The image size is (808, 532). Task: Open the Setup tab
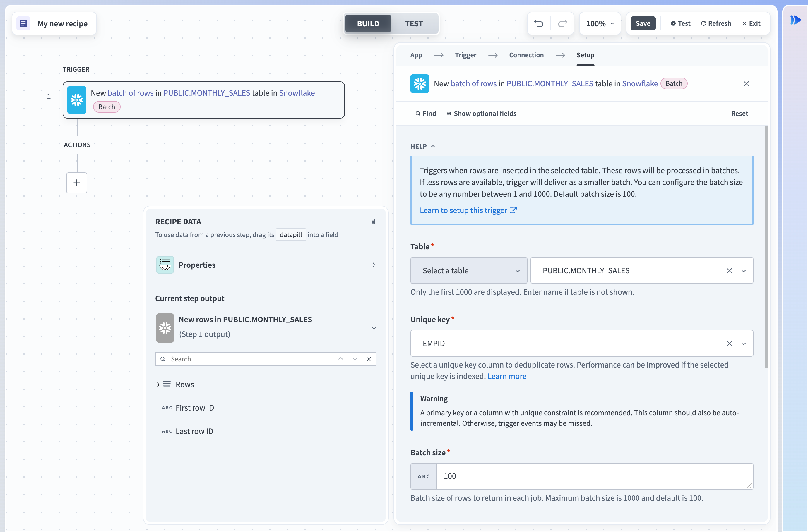pyautogui.click(x=585, y=55)
